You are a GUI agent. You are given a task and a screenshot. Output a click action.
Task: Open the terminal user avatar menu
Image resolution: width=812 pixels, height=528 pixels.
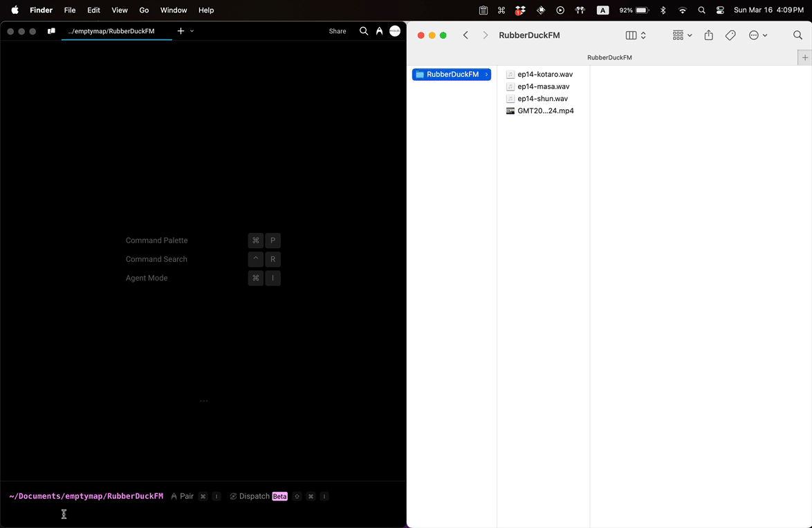(x=395, y=31)
